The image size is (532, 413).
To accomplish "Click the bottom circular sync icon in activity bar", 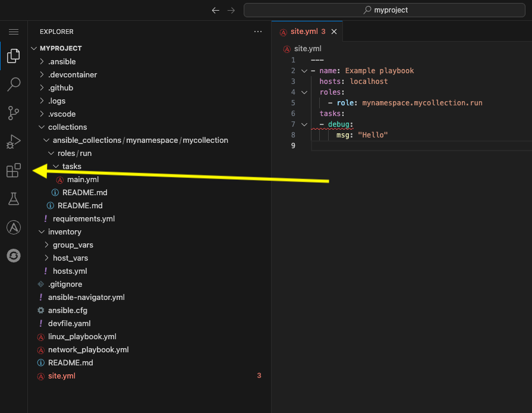I will coord(13,256).
